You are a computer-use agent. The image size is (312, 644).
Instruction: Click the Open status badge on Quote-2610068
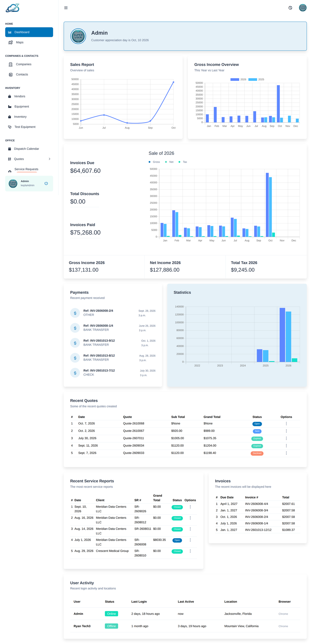click(257, 424)
